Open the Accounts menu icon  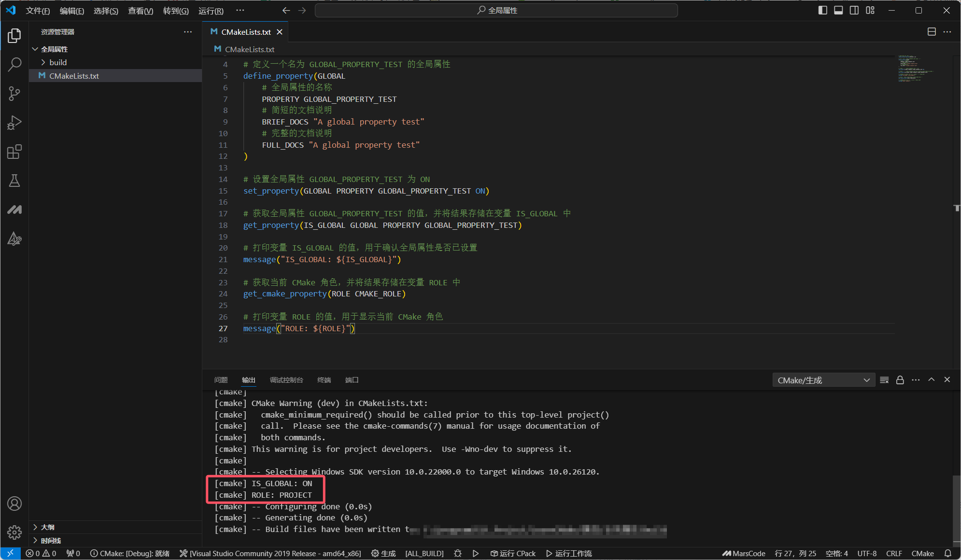tap(14, 504)
